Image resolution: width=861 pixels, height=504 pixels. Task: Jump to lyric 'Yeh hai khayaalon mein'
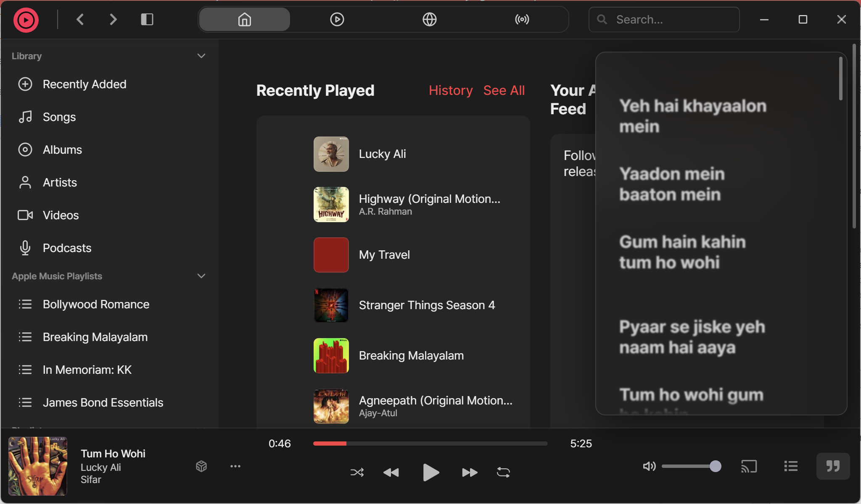coord(692,116)
